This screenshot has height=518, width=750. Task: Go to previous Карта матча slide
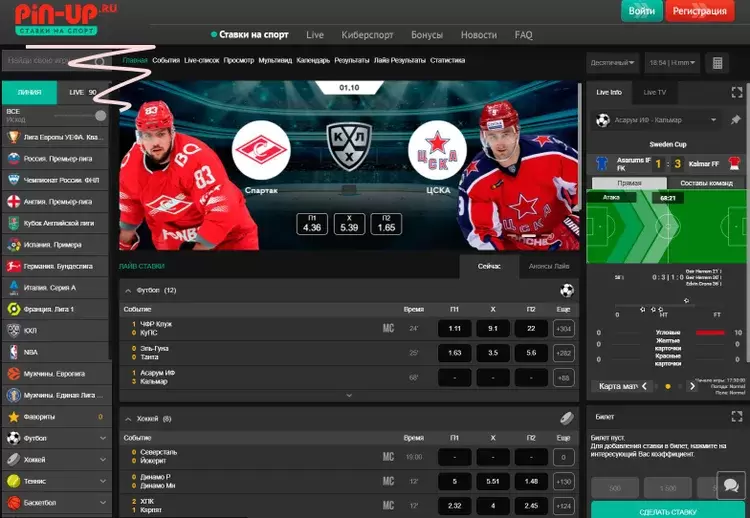pyautogui.click(x=644, y=386)
